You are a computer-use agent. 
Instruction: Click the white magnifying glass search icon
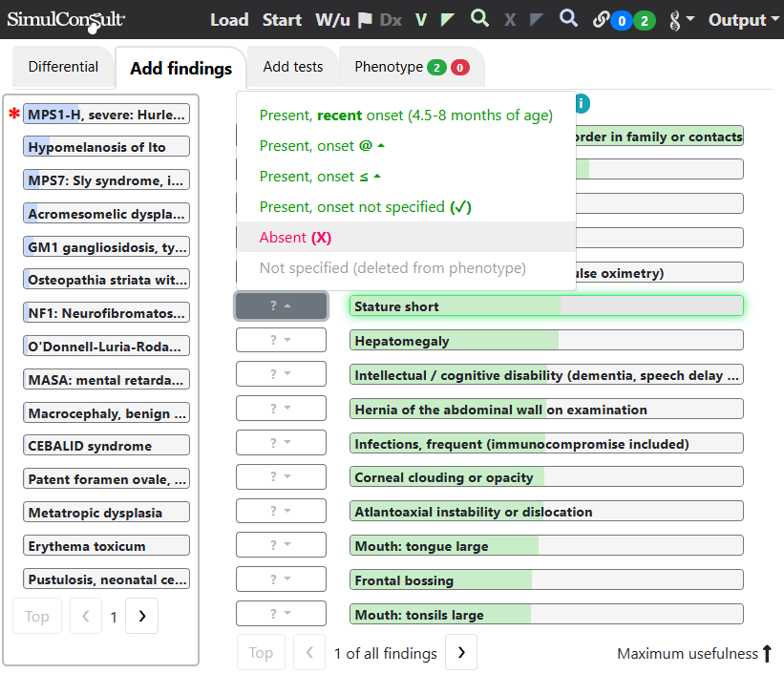tap(568, 18)
